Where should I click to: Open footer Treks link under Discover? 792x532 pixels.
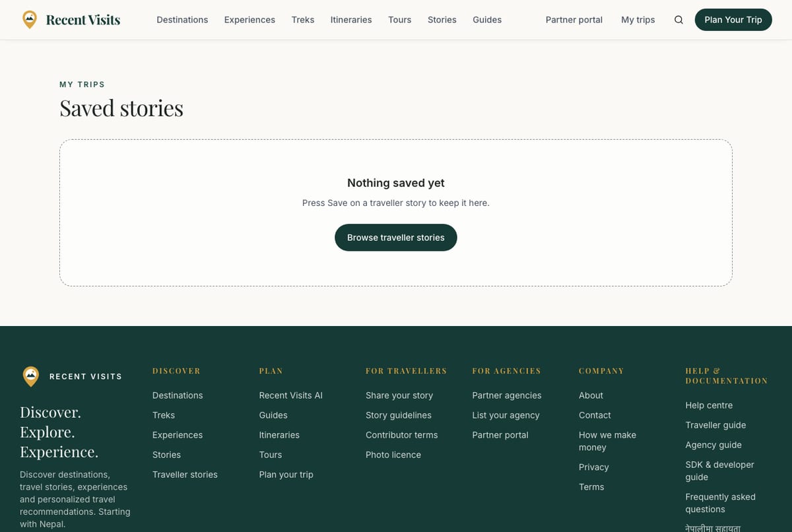coord(164,415)
